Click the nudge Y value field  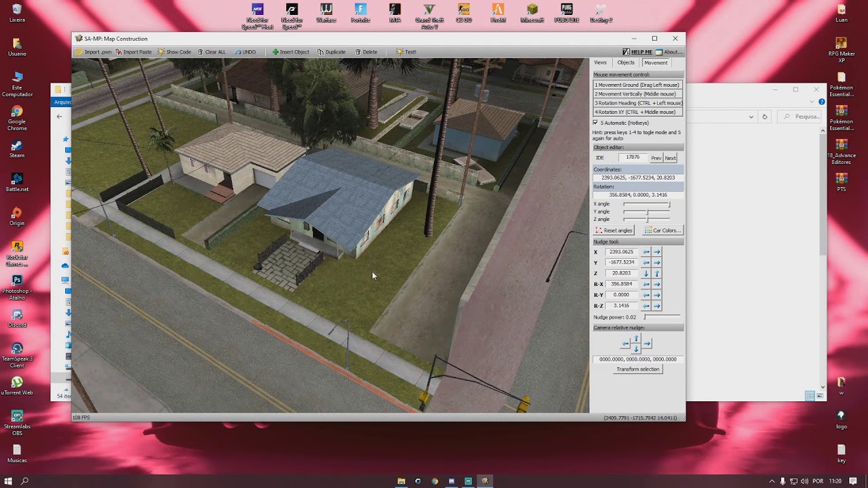point(622,262)
